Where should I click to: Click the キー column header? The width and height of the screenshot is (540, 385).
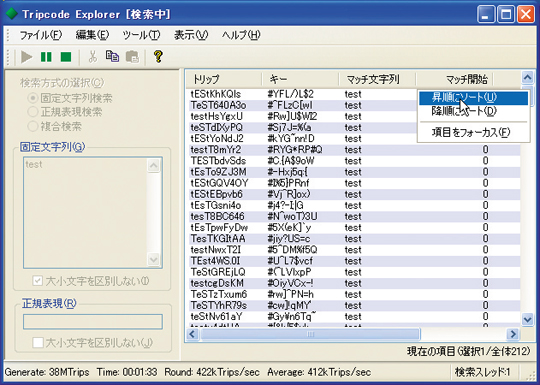(x=300, y=79)
